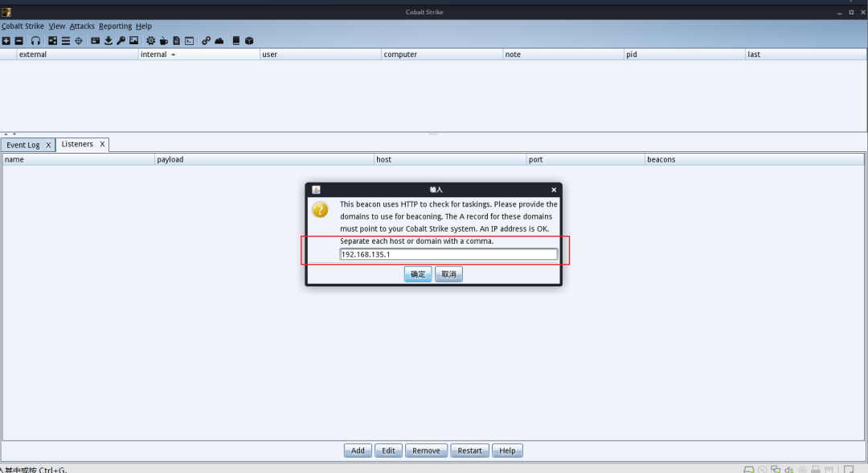Click the Help button below listeners table
This screenshot has height=473, width=868.
point(507,450)
